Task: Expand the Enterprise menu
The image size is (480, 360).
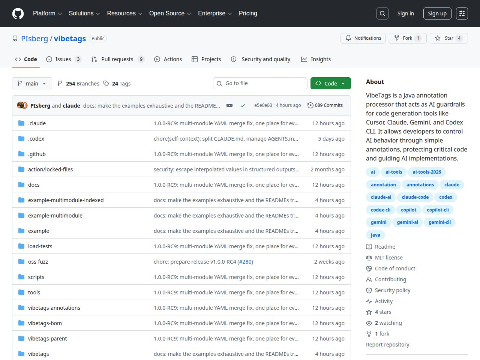Action: [x=214, y=13]
